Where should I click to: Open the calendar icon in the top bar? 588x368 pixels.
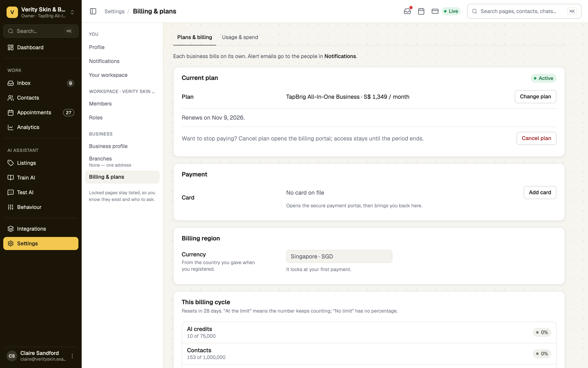(x=421, y=11)
